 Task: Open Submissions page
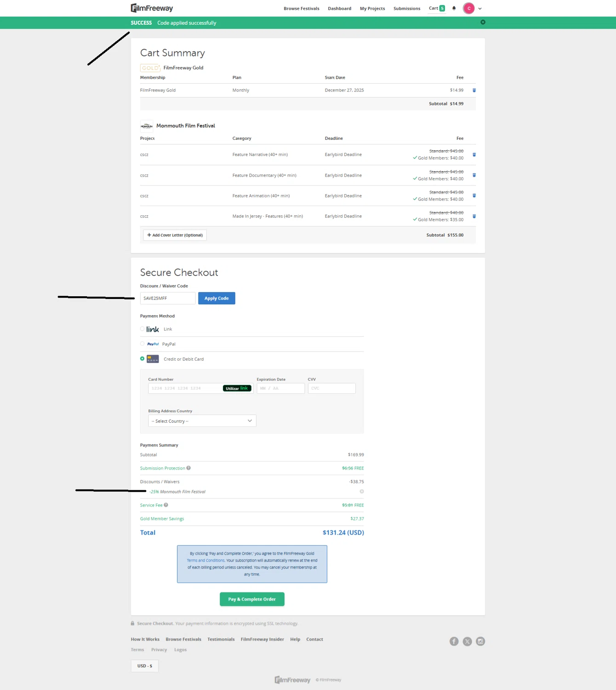click(x=407, y=8)
